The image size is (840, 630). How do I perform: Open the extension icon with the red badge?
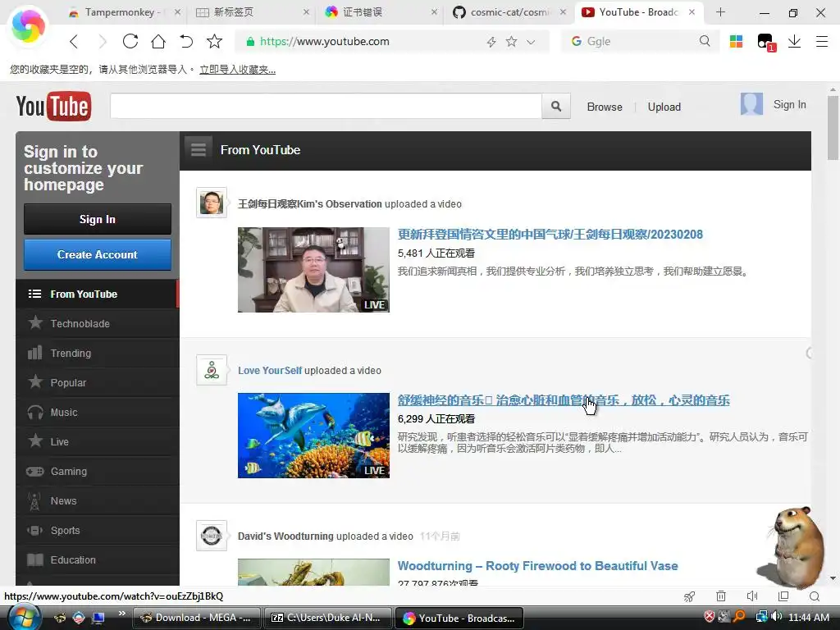(765, 43)
